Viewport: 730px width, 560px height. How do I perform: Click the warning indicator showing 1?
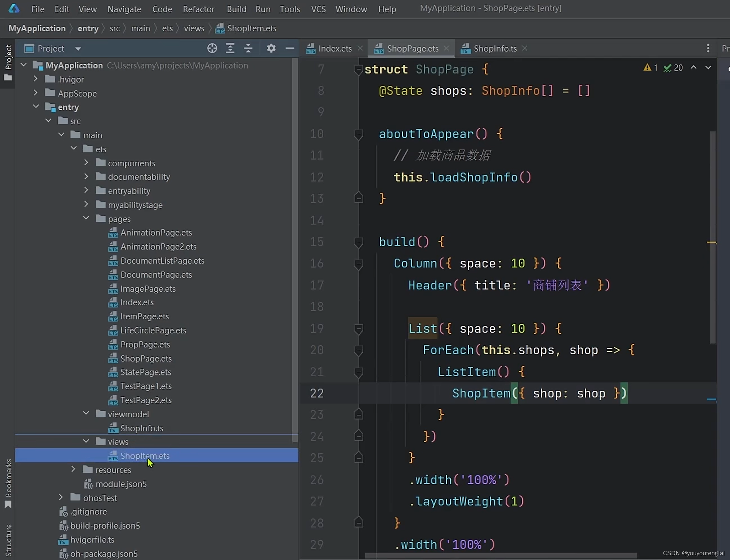point(650,68)
